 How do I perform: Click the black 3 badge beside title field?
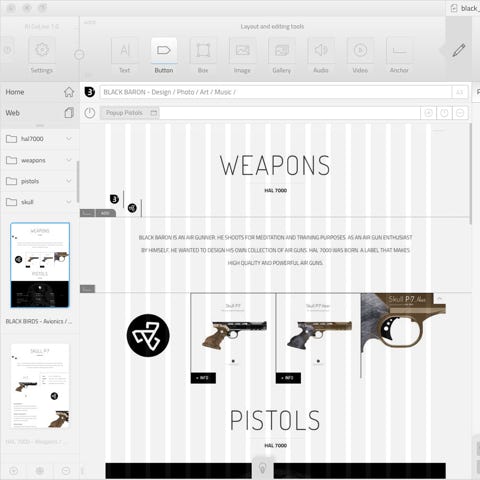[x=90, y=92]
